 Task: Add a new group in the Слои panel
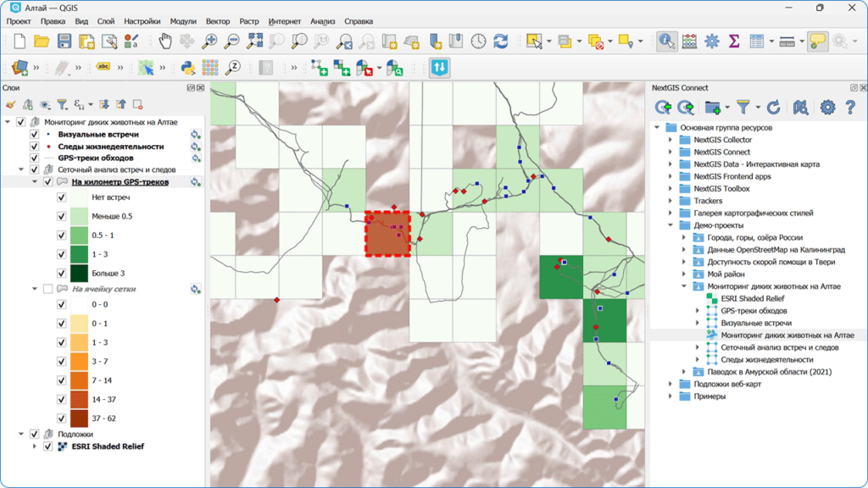click(28, 103)
